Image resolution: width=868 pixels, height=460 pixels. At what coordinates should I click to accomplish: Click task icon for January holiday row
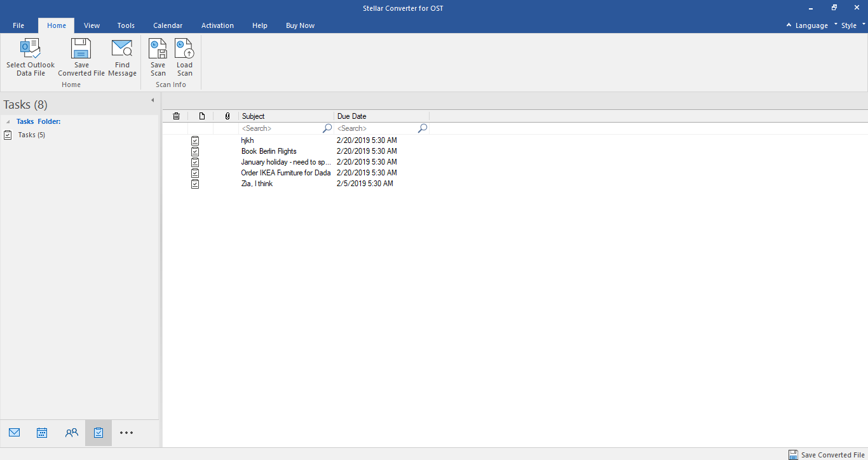pos(195,162)
